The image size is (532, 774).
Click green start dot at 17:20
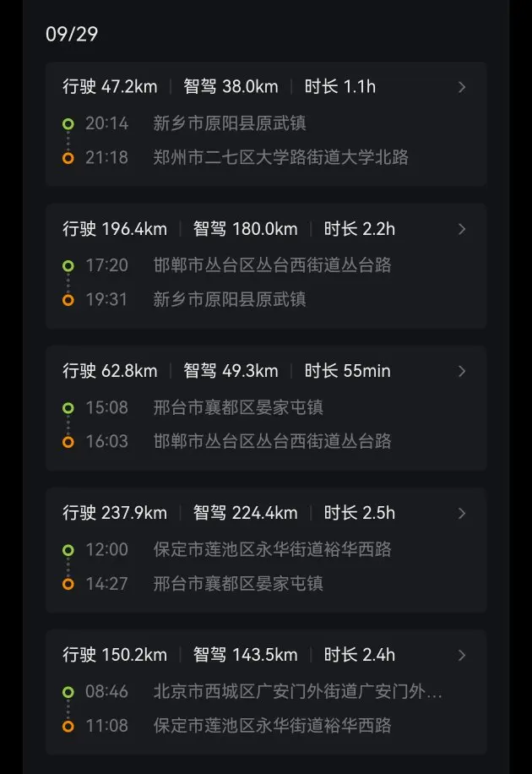(68, 266)
